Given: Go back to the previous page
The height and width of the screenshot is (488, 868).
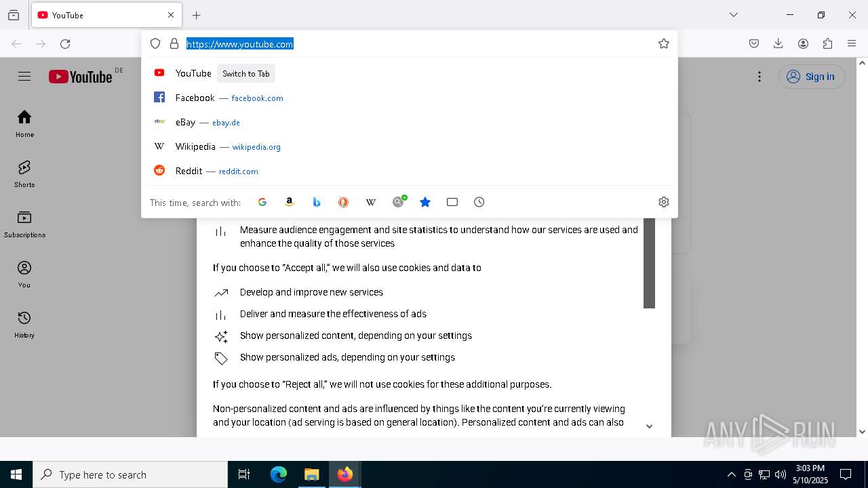Looking at the screenshot, I should 16,44.
